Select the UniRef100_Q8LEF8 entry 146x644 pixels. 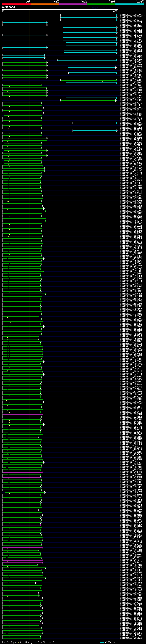[131, 105]
